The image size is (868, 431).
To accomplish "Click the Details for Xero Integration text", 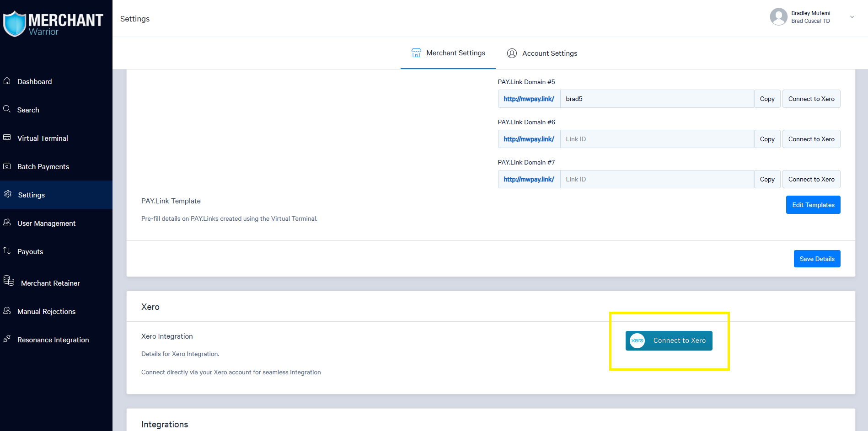I will click(x=180, y=354).
